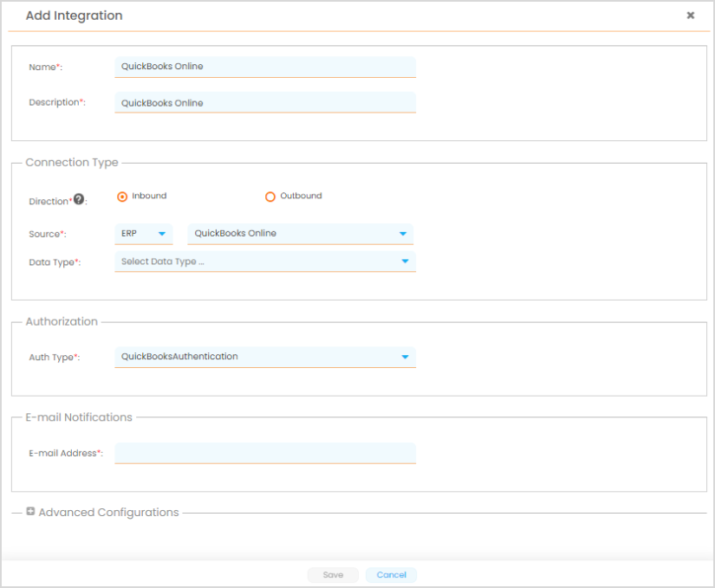Click the Direction help question mark icon
This screenshot has width=715, height=588.
coord(79,199)
